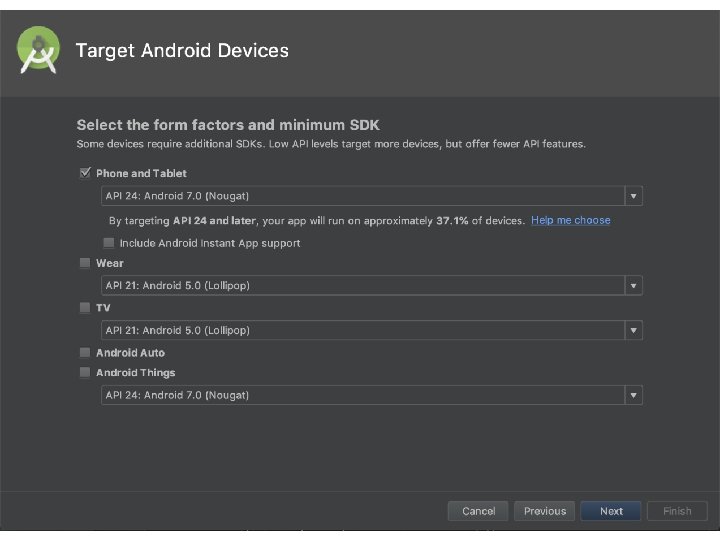Click the Wear dropdown arrow icon
Image resolution: width=720 pixels, height=540 pixels.
pos(634,286)
